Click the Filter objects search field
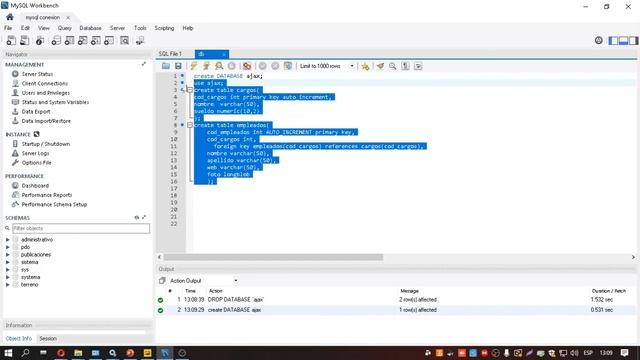 coord(81,228)
